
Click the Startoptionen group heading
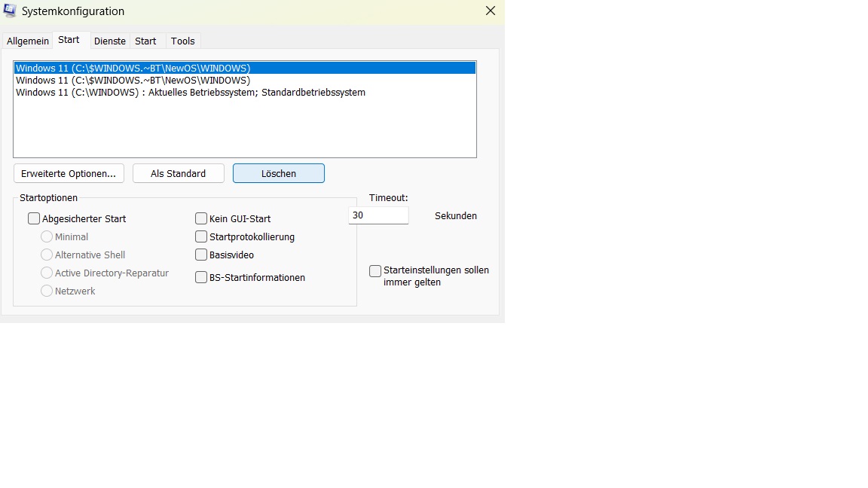(x=49, y=197)
